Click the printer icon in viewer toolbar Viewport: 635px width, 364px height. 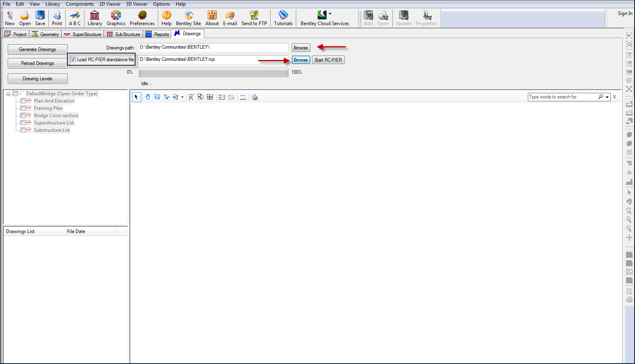point(255,97)
